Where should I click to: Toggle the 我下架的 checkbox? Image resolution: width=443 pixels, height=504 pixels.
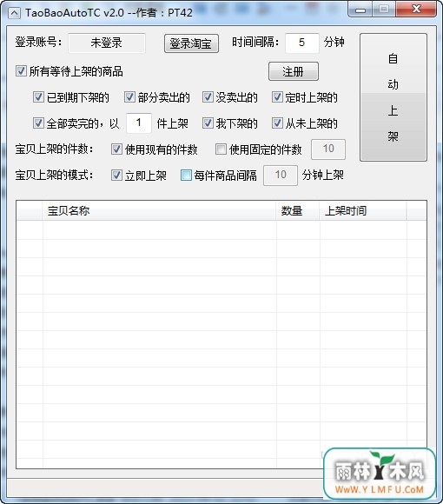click(208, 123)
